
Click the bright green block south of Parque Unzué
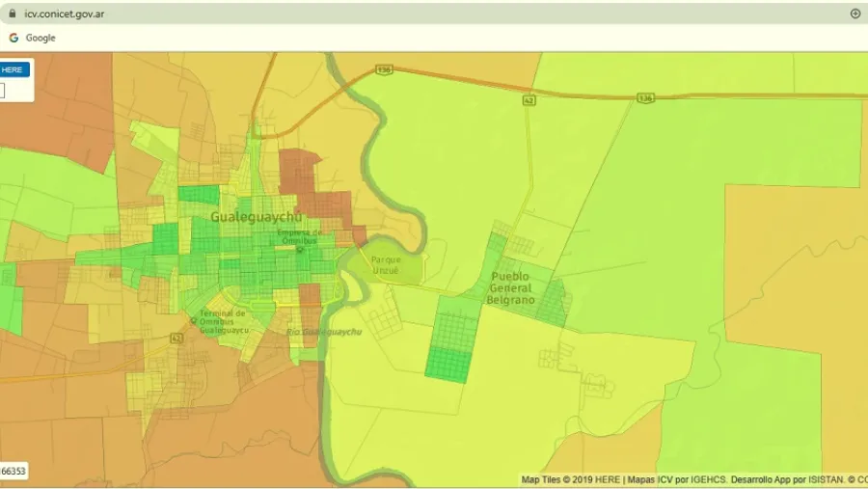click(x=449, y=348)
